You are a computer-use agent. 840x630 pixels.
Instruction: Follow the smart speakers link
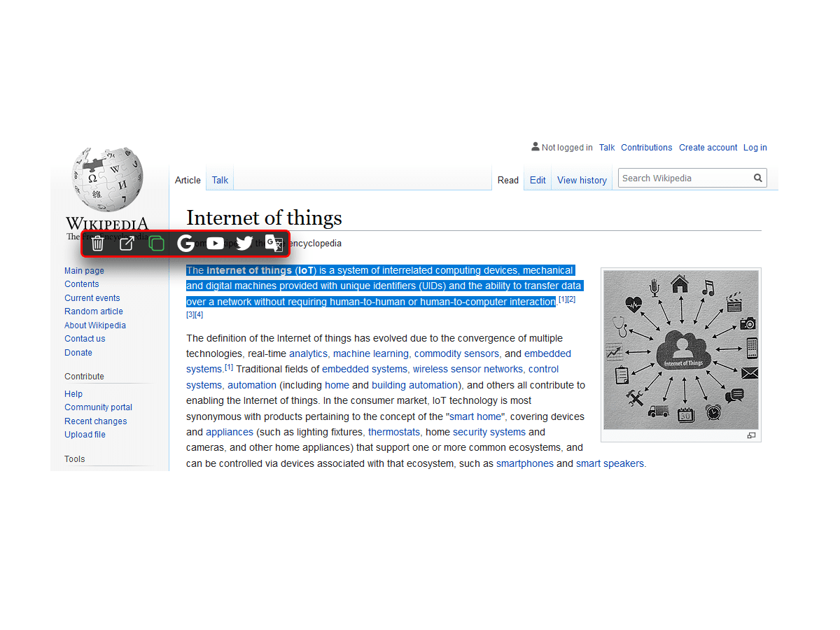tap(610, 463)
